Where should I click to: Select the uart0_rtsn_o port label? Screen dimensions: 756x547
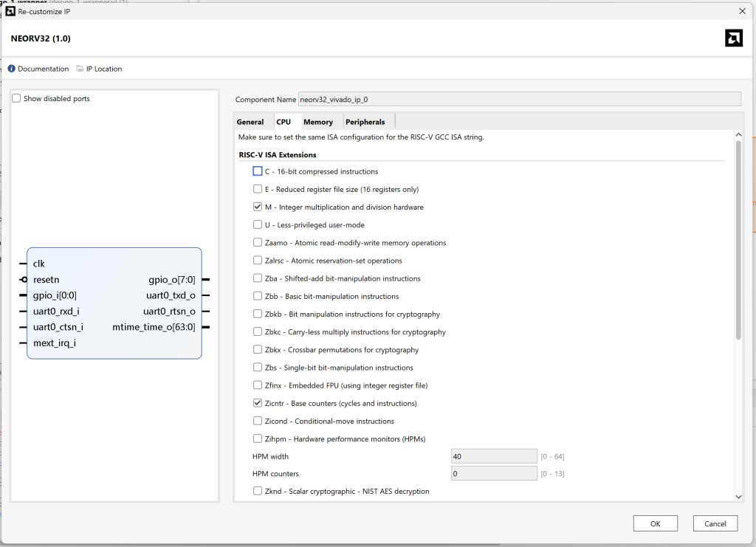tap(169, 312)
